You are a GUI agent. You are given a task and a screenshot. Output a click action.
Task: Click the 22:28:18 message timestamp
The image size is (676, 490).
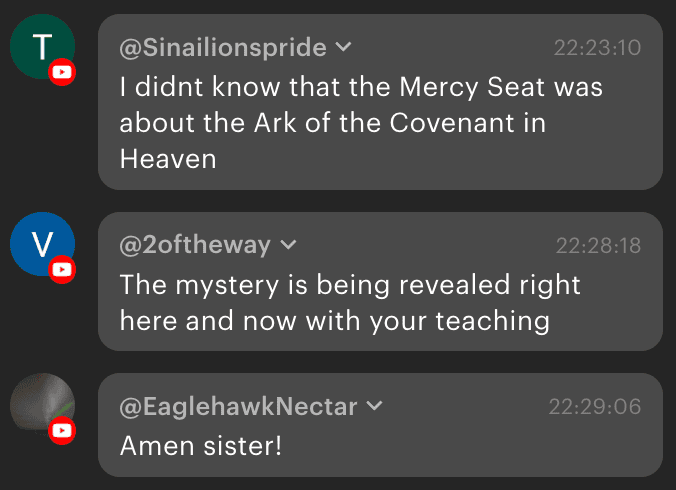(598, 245)
